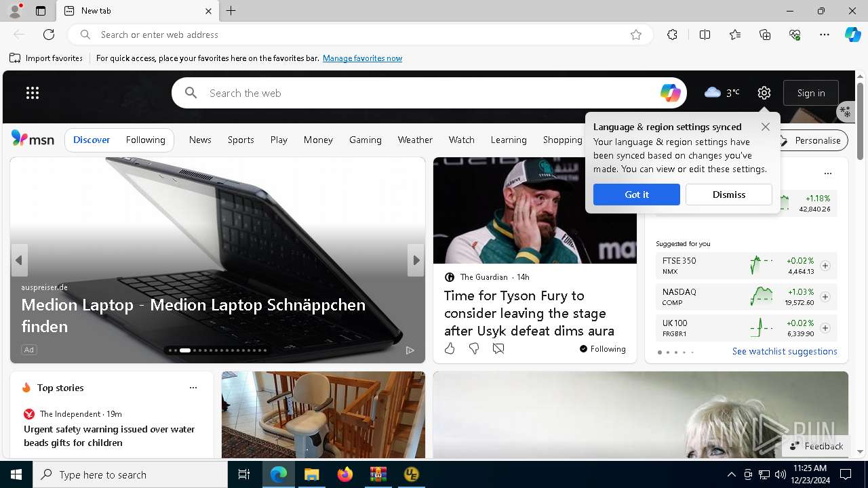Open Weather category
This screenshot has width=868, height=488.
[x=415, y=140]
